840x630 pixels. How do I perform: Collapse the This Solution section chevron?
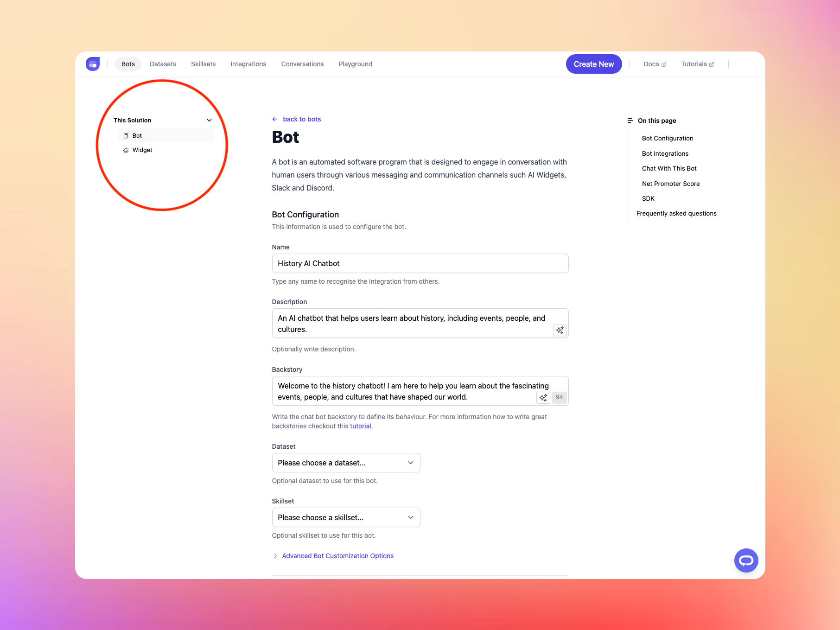pos(209,121)
